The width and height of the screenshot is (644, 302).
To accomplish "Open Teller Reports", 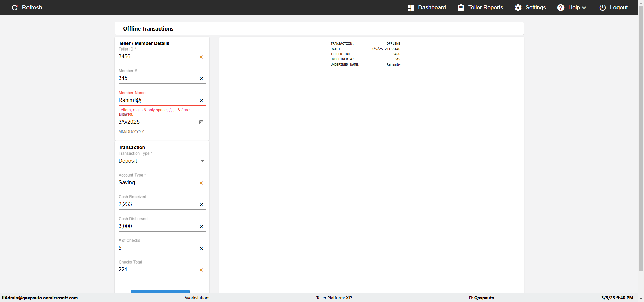I will [x=480, y=8].
